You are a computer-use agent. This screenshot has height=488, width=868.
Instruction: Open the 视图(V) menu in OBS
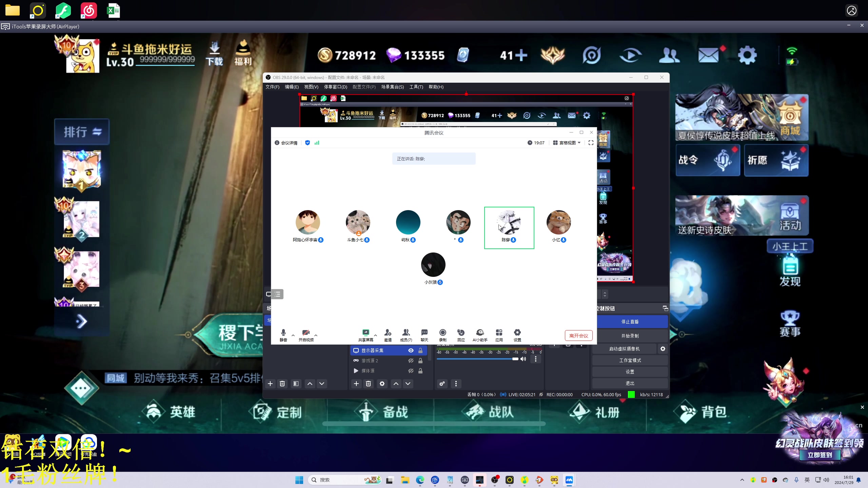[311, 87]
